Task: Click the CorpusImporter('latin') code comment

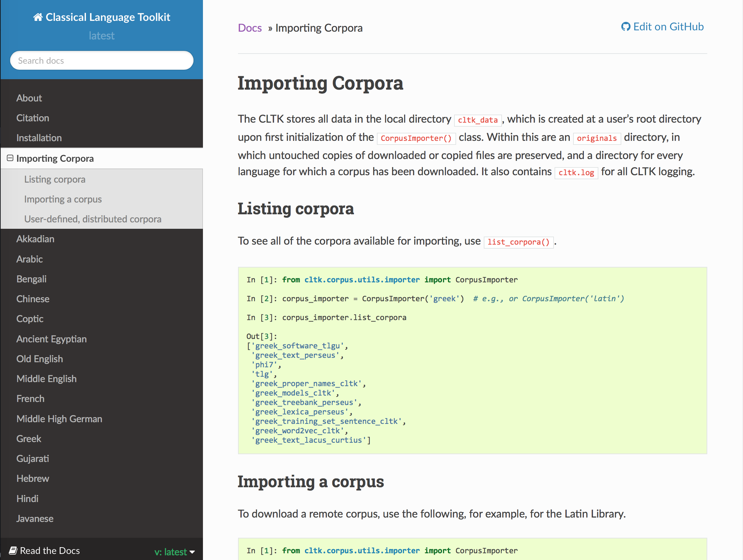Action: (x=573, y=299)
